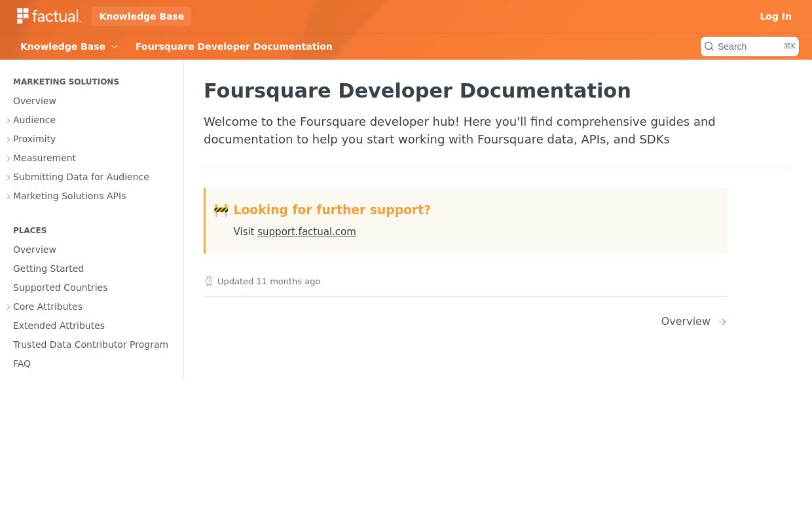This screenshot has width=812, height=524.
Task: Click Log In
Action: click(x=775, y=16)
